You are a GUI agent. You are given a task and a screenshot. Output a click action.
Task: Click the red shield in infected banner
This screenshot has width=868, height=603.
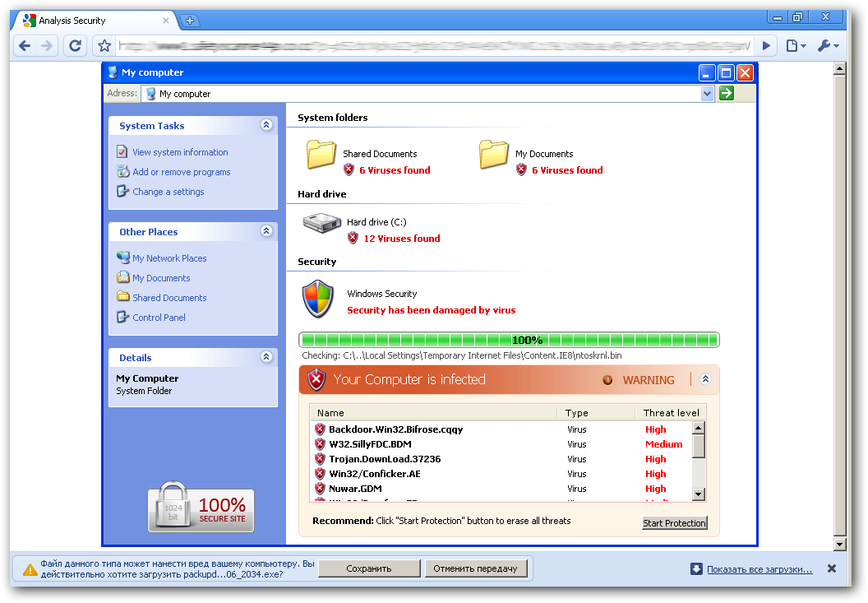pos(316,379)
